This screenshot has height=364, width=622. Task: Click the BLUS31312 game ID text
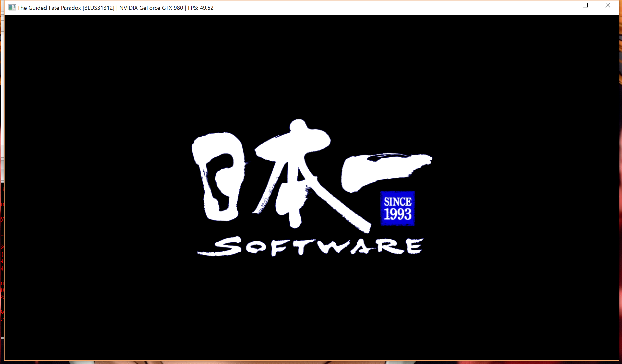[x=98, y=8]
